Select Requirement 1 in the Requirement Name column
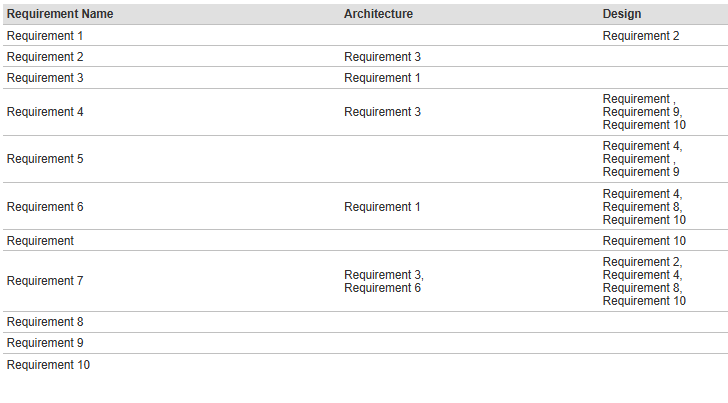 [45, 36]
